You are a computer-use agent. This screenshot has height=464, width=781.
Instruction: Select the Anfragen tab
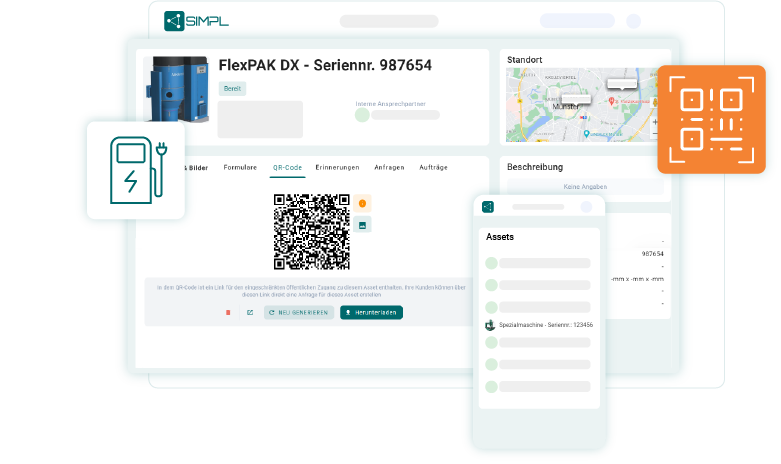[x=389, y=167]
